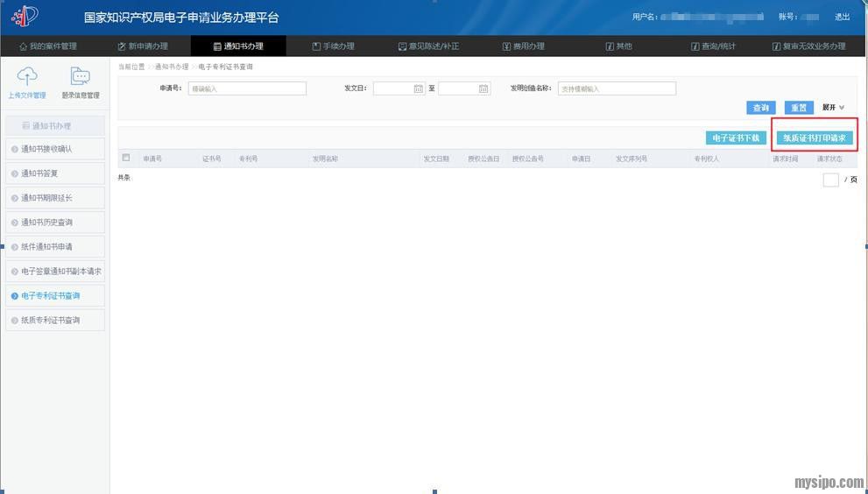This screenshot has width=868, height=494.
Task: Click the platform logo in the header
Action: (25, 17)
